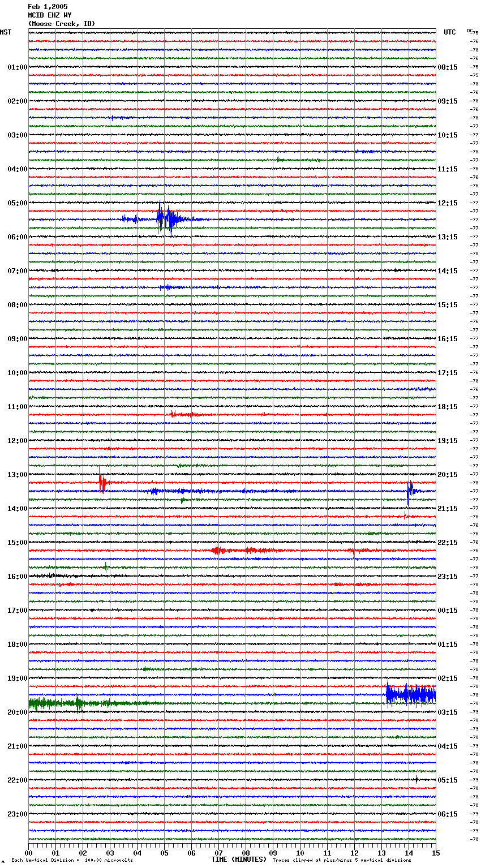This screenshot has width=481, height=868.
Task: Click the 'Traces clipped at plus/minus 5 vertical divisions' note
Action: pyautogui.click(x=342, y=860)
